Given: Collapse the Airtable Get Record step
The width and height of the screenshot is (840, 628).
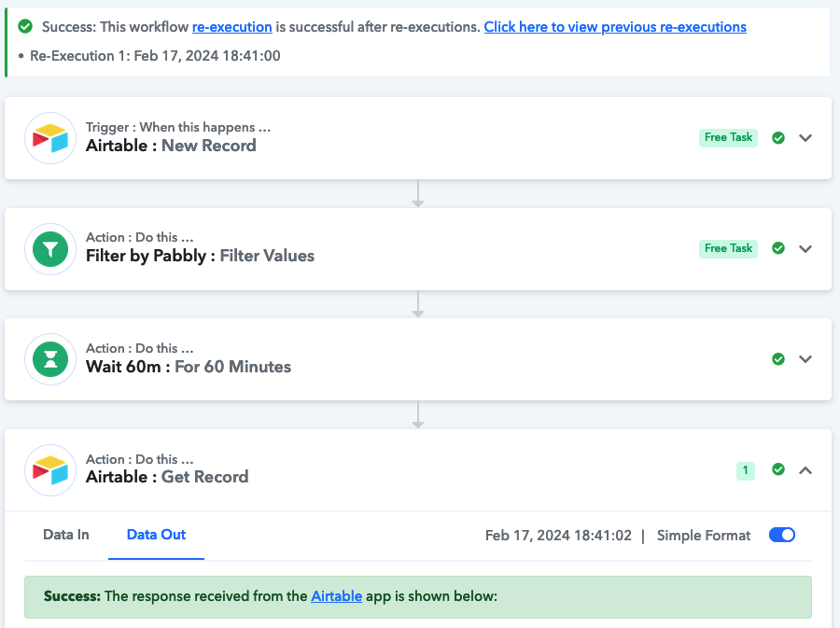Looking at the screenshot, I should tap(805, 470).
